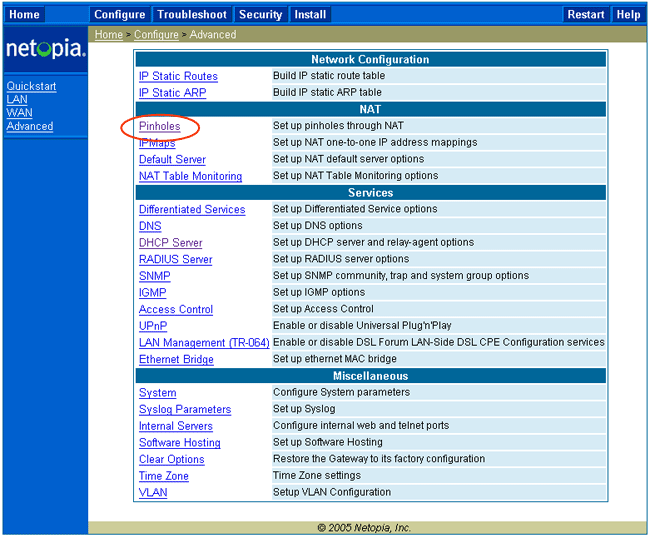Open LAN settings in the sidebar
This screenshot has width=650, height=538.
coord(17,99)
